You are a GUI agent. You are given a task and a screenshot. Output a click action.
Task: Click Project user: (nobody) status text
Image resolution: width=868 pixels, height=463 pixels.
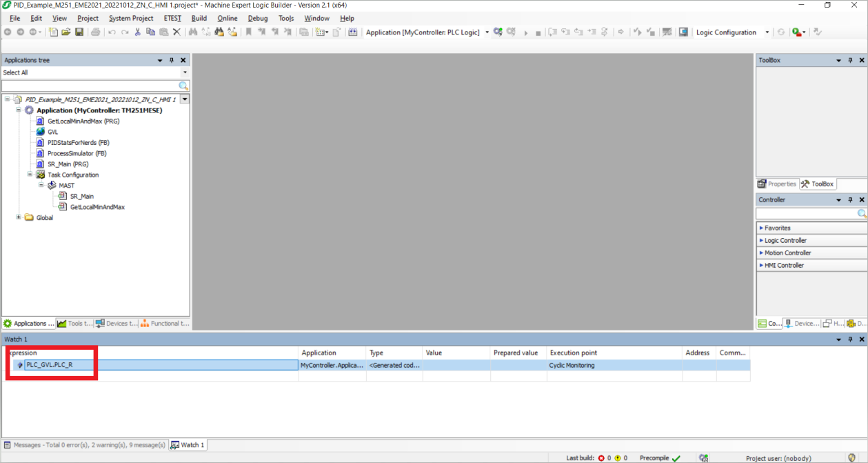click(x=778, y=458)
